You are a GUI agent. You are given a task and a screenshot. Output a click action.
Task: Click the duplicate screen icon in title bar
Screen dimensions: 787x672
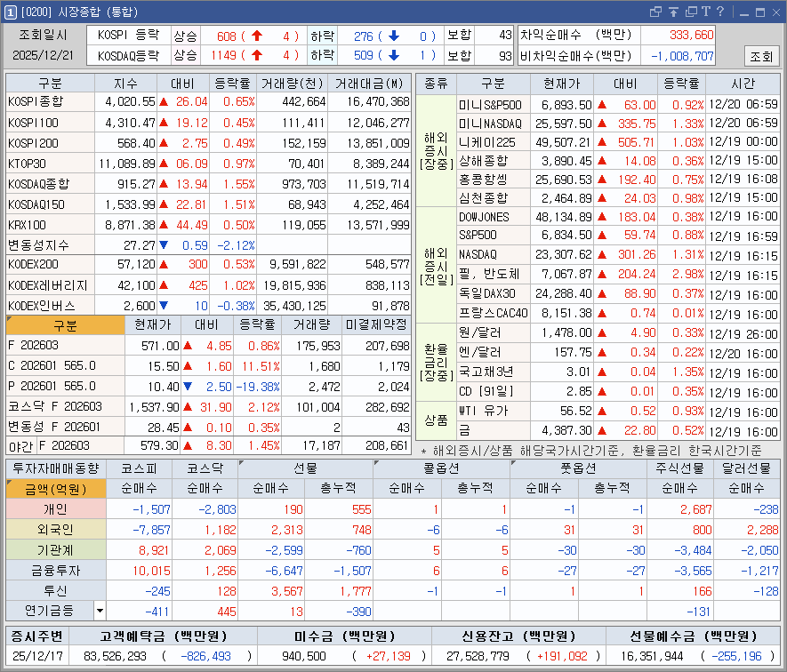pos(691,12)
